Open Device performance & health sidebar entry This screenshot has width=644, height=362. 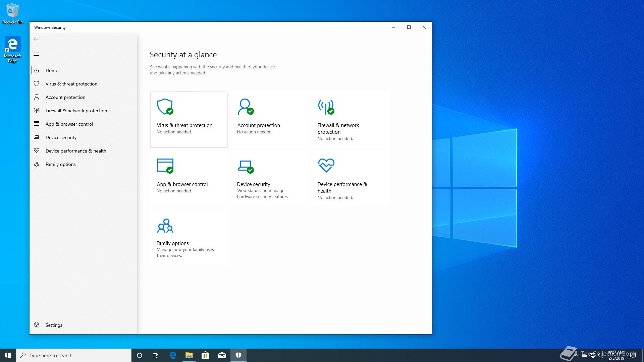point(83,151)
